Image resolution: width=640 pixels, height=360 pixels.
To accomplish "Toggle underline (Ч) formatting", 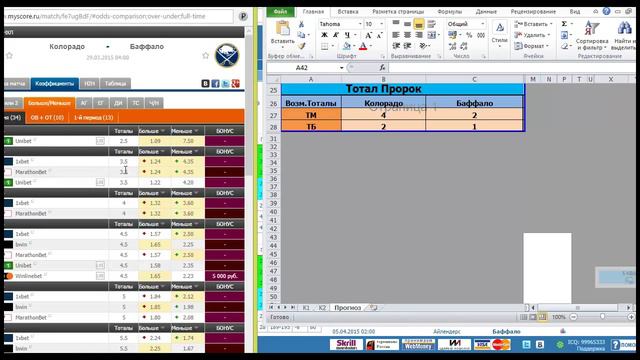I will coord(347,35).
